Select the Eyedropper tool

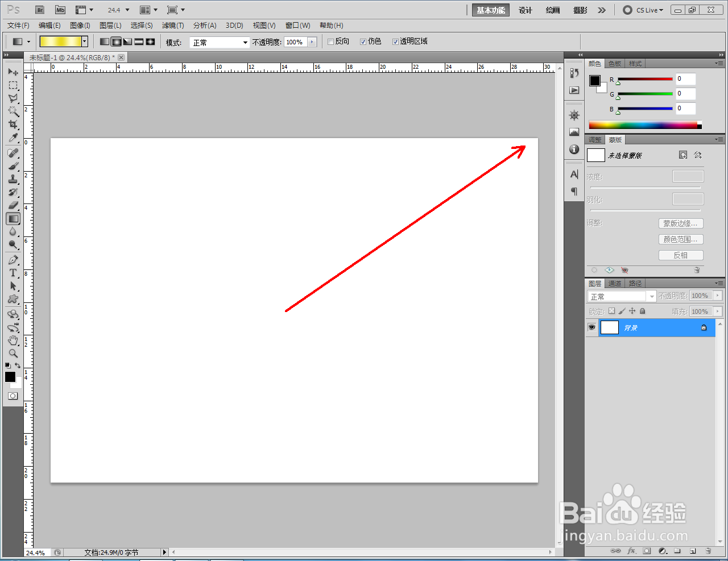13,138
